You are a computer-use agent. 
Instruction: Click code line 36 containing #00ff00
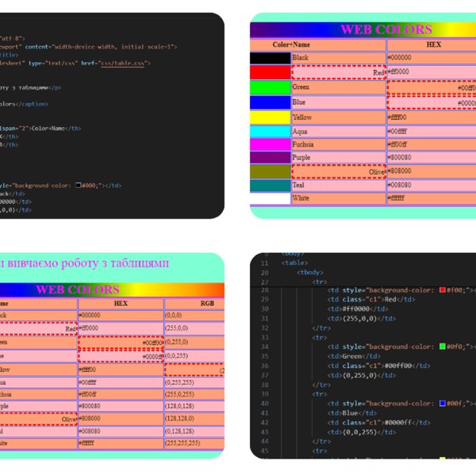click(x=378, y=366)
